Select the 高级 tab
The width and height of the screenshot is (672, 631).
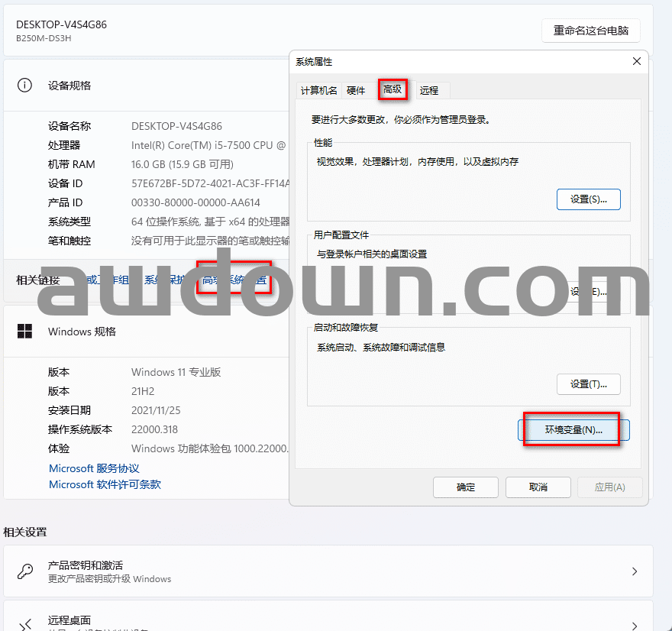tap(393, 90)
